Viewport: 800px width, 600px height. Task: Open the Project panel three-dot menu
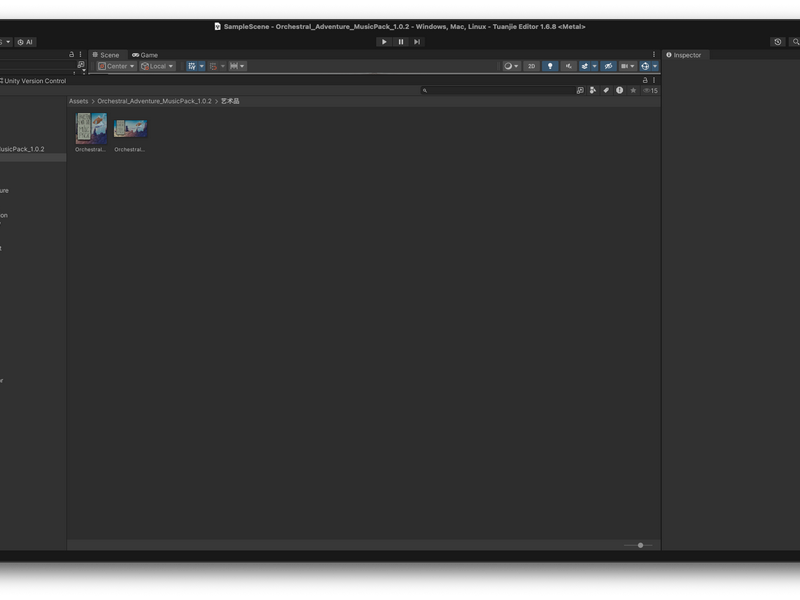point(654,80)
